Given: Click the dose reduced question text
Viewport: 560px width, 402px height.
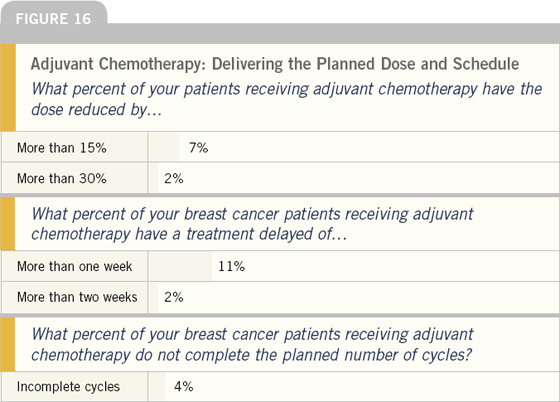Looking at the screenshot, I should (x=286, y=99).
